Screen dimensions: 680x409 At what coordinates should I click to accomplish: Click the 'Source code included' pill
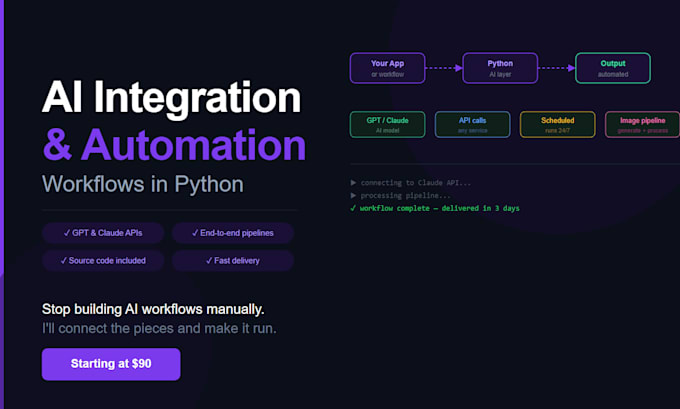click(x=103, y=261)
